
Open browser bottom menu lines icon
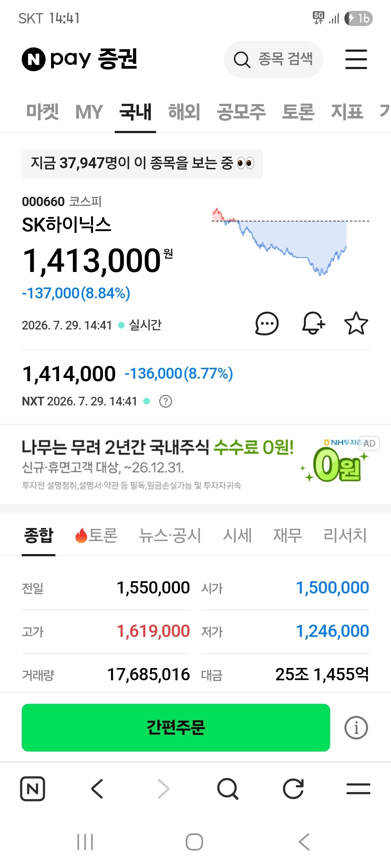[358, 788]
